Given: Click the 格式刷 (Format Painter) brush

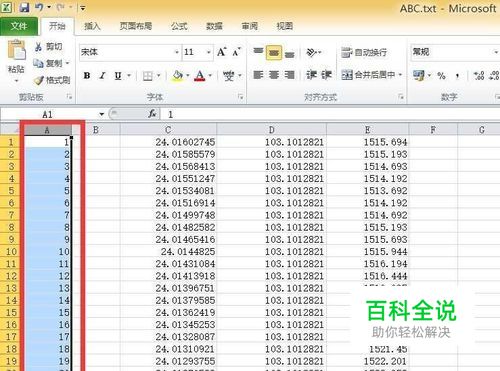Looking at the screenshot, I should pyautogui.click(x=52, y=80).
